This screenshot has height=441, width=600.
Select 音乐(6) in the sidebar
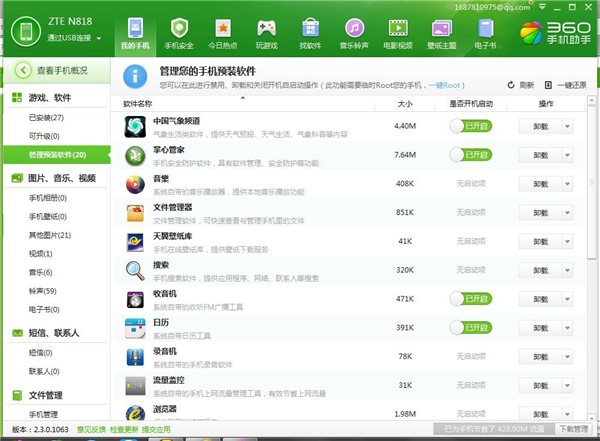tap(41, 272)
